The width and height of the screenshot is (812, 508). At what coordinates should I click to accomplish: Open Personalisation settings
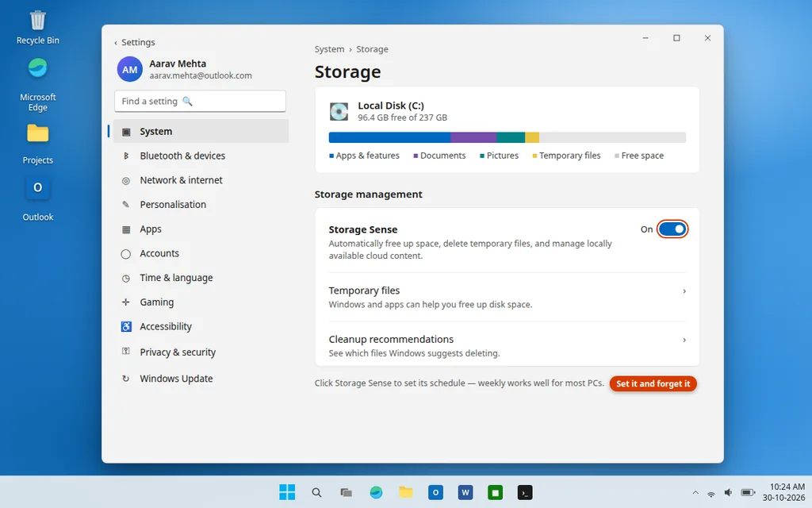point(201,204)
